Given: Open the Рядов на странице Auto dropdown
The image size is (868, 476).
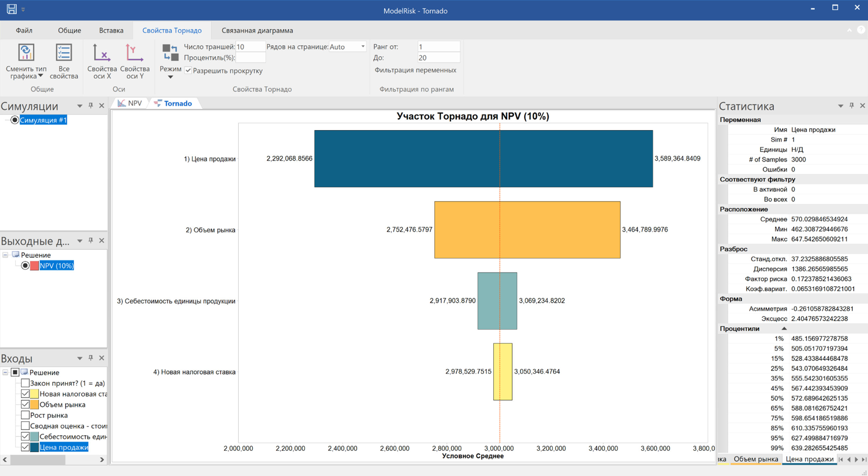Looking at the screenshot, I should (x=363, y=46).
